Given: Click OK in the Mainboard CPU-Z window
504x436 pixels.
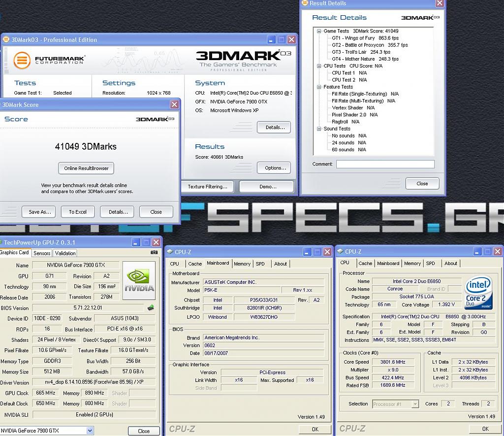Looking at the screenshot, I should click(315, 429).
